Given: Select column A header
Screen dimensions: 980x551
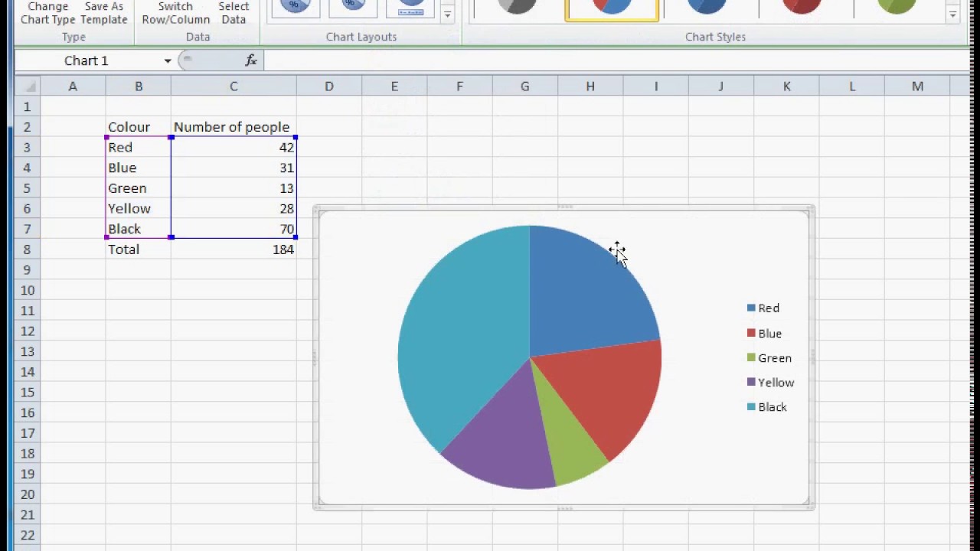Looking at the screenshot, I should pyautogui.click(x=73, y=86).
